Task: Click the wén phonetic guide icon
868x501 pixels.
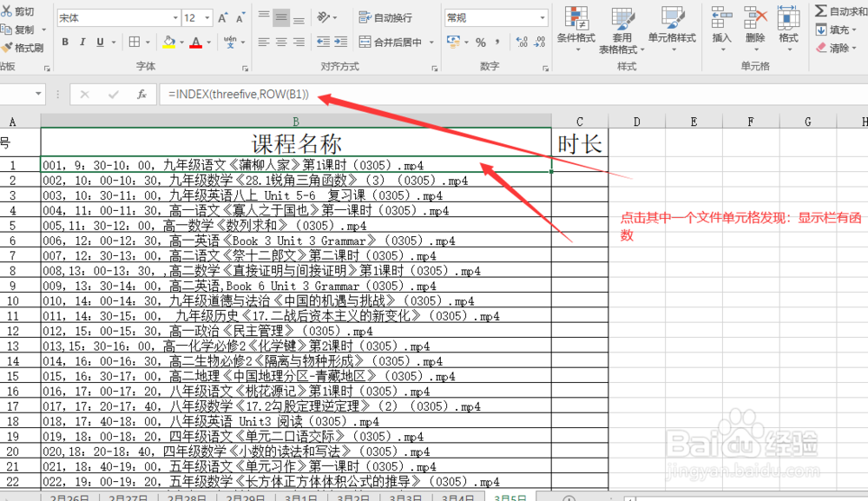Action: coord(229,42)
